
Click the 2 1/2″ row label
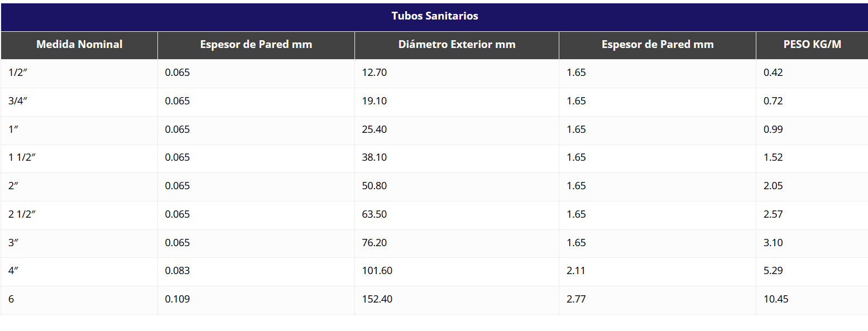(22, 214)
